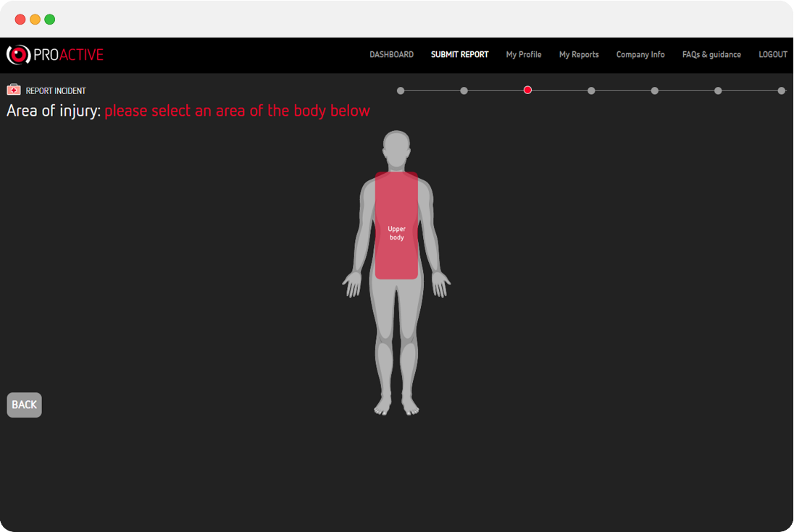This screenshot has height=532, width=794.
Task: Click the BACK button
Action: pyautogui.click(x=25, y=405)
